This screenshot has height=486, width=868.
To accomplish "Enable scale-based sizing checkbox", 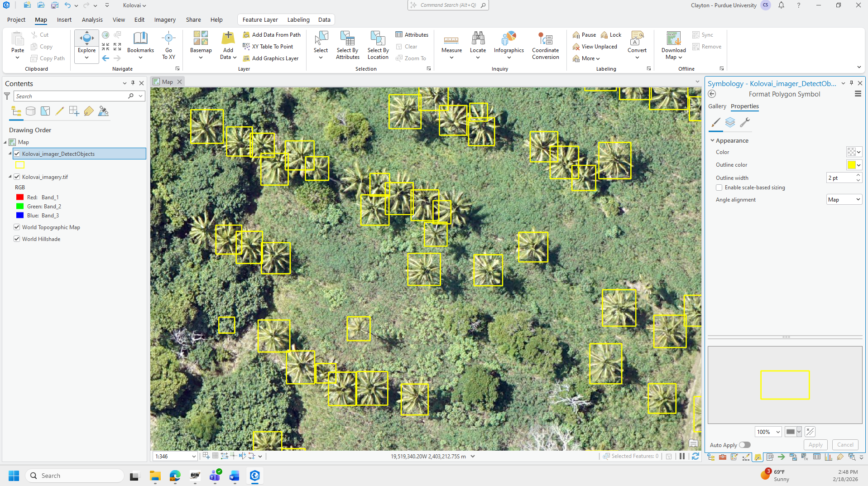I will [719, 188].
